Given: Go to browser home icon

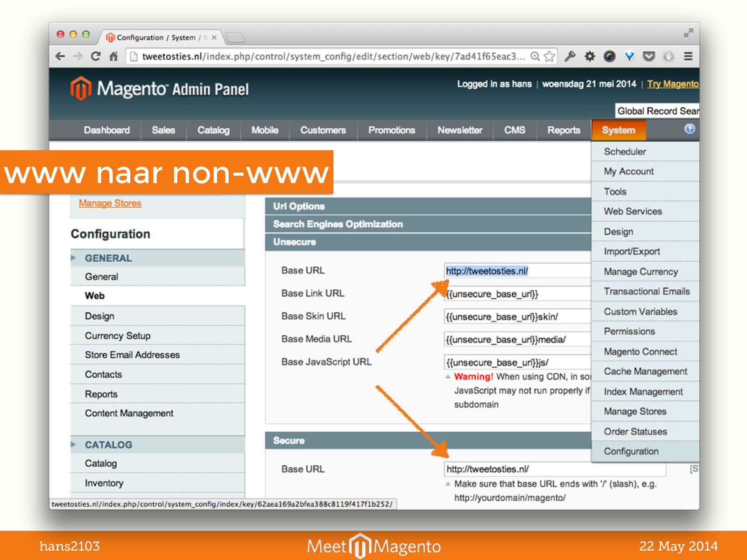Looking at the screenshot, I should pos(113,56).
